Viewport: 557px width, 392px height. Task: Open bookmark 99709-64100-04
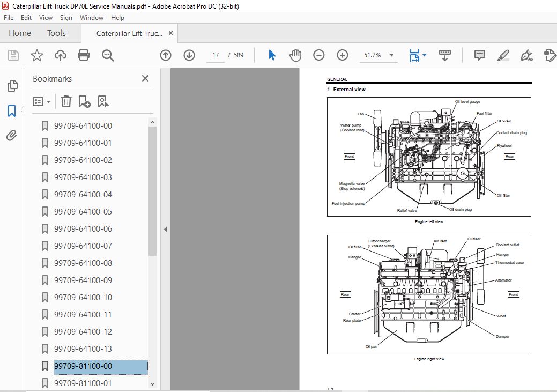pos(83,195)
